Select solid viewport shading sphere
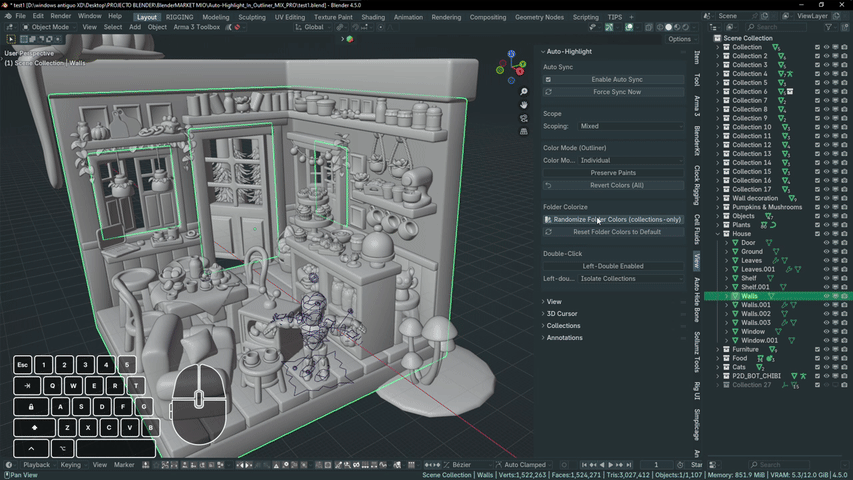853x480 pixels. (x=669, y=27)
